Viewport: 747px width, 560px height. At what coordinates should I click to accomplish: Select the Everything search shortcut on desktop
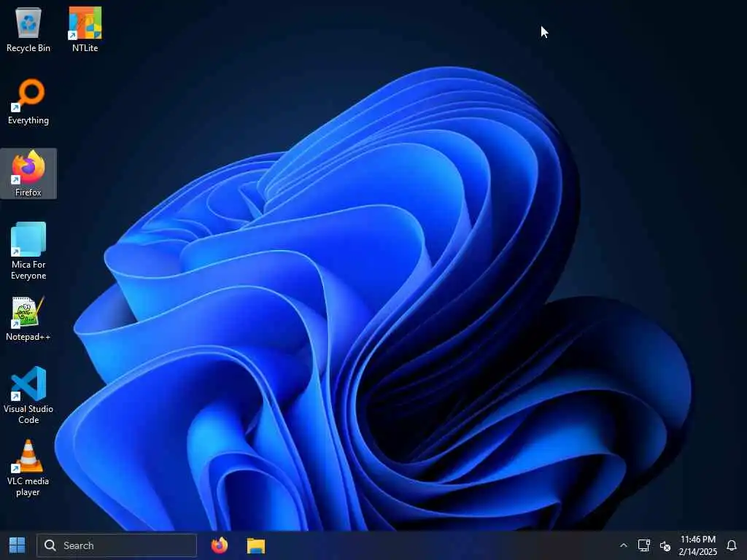tap(28, 102)
